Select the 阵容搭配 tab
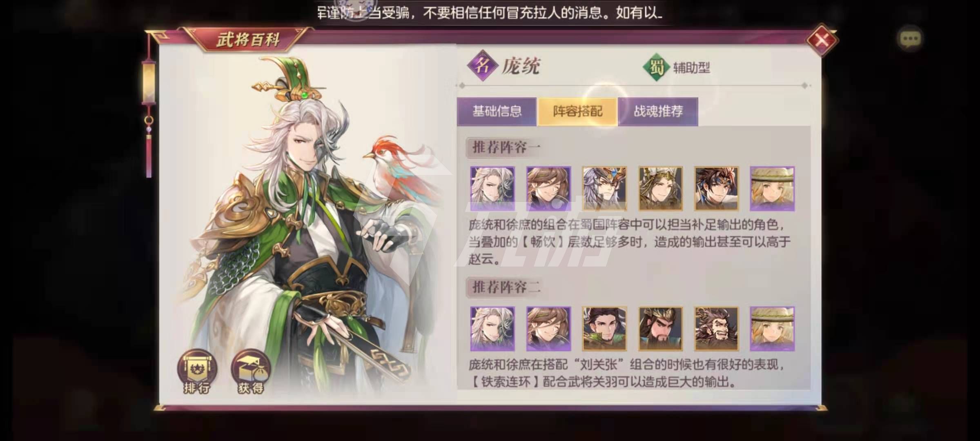 pos(577,111)
